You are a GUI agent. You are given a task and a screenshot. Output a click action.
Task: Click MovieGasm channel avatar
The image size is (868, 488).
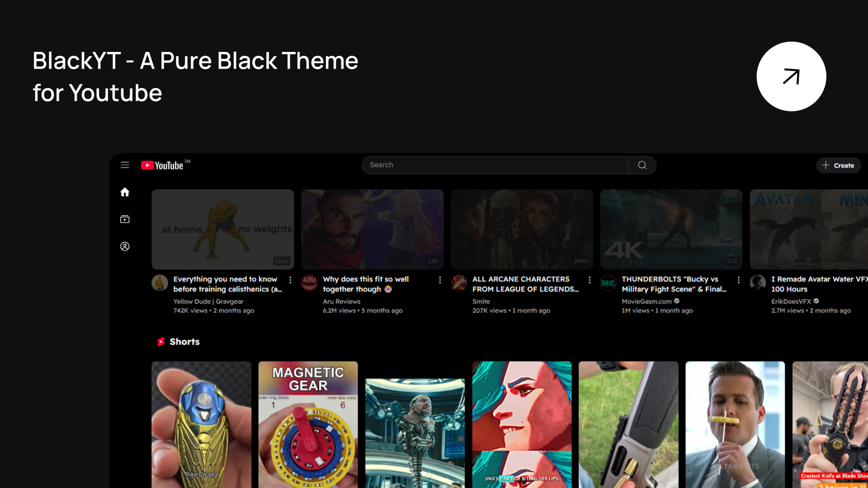click(x=609, y=283)
